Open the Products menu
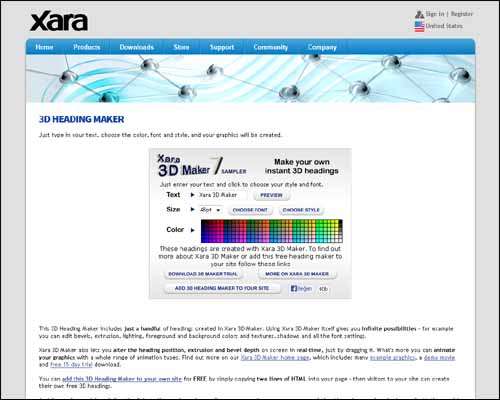 pos(87,47)
